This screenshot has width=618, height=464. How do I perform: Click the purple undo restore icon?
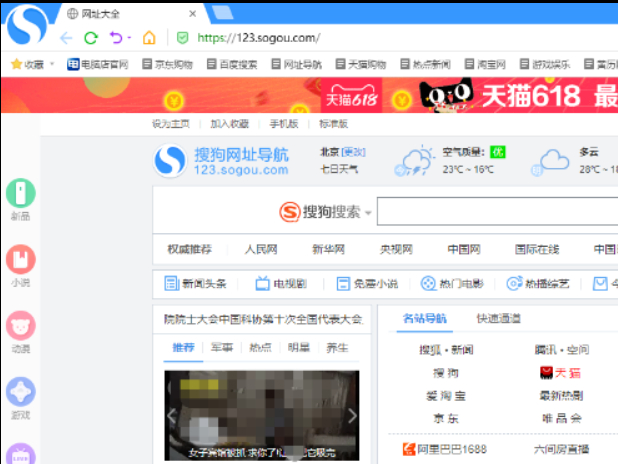[x=116, y=38]
